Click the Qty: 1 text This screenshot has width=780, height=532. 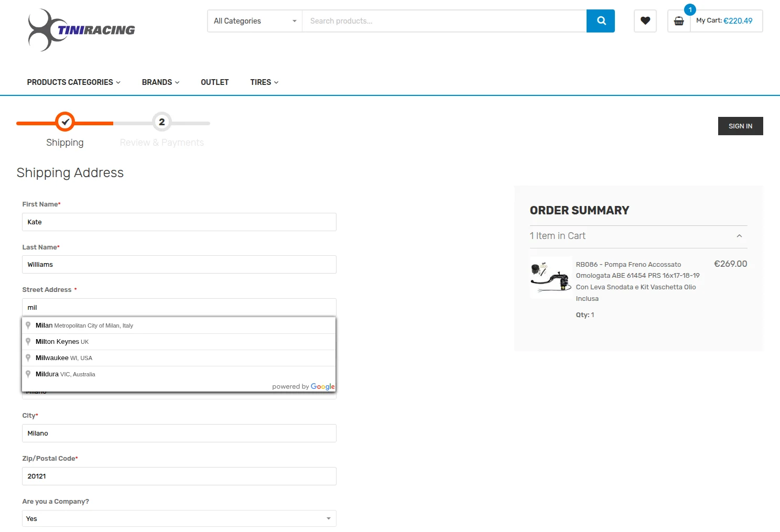(x=585, y=315)
